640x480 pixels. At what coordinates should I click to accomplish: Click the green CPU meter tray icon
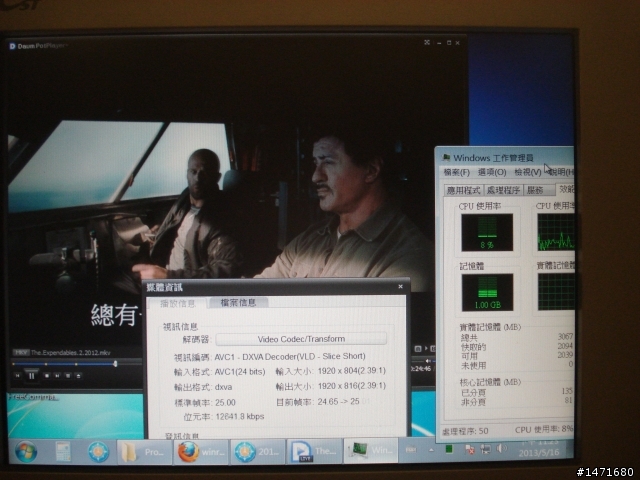(449, 449)
